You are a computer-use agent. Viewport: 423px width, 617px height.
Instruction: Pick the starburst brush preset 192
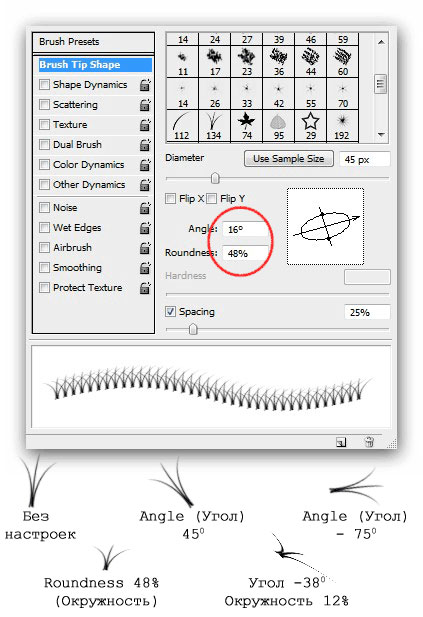coord(343,126)
